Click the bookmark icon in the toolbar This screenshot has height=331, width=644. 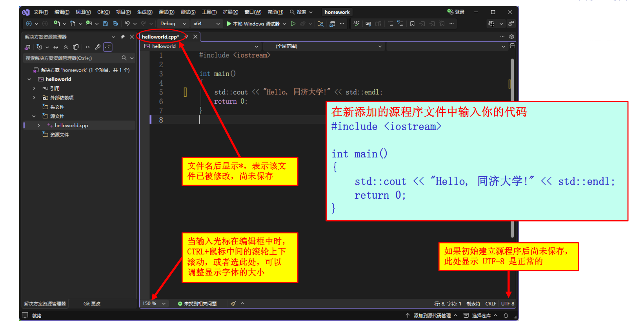click(x=412, y=24)
